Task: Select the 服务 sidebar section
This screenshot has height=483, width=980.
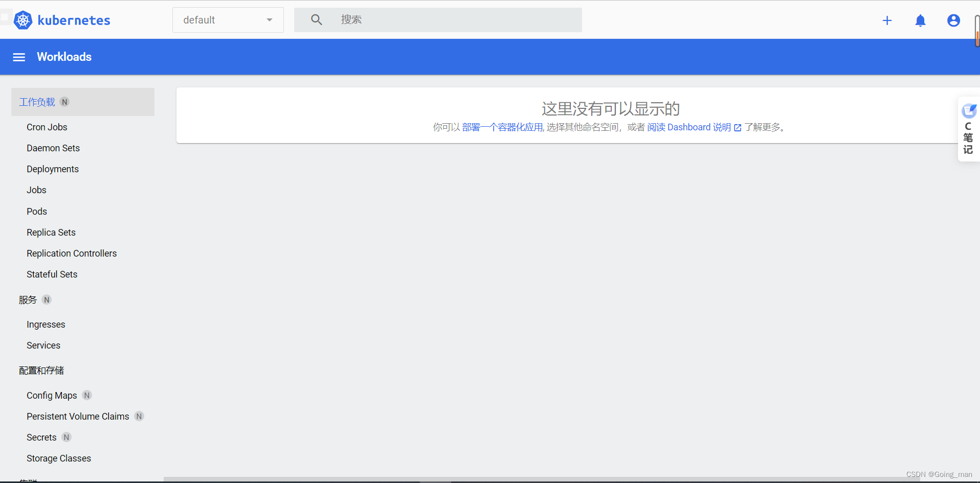Action: click(x=28, y=300)
